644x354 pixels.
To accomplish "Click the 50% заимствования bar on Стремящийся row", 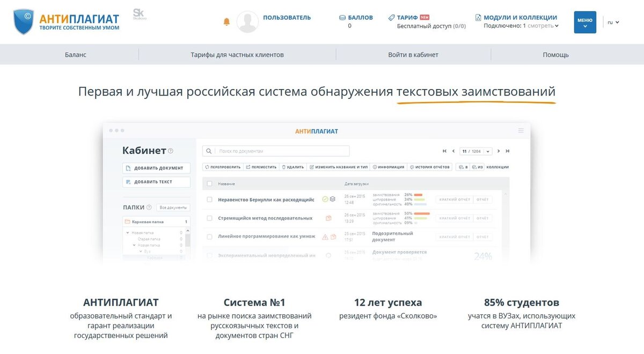I will pos(422,213).
